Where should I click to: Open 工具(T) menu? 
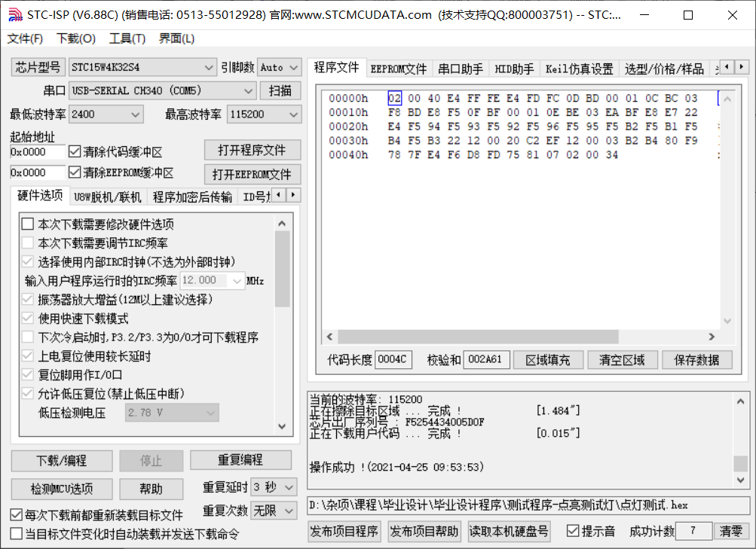click(x=127, y=38)
